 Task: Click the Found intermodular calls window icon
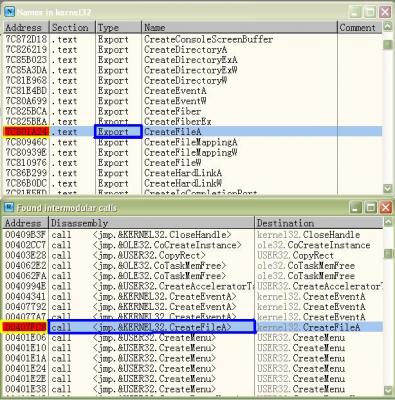[x=9, y=207]
